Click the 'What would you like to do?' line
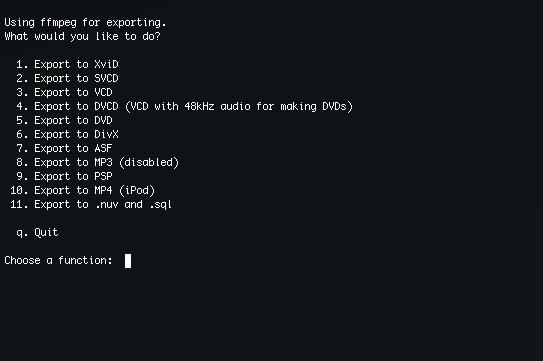Screen dimensions: 543x361 click(82, 36)
